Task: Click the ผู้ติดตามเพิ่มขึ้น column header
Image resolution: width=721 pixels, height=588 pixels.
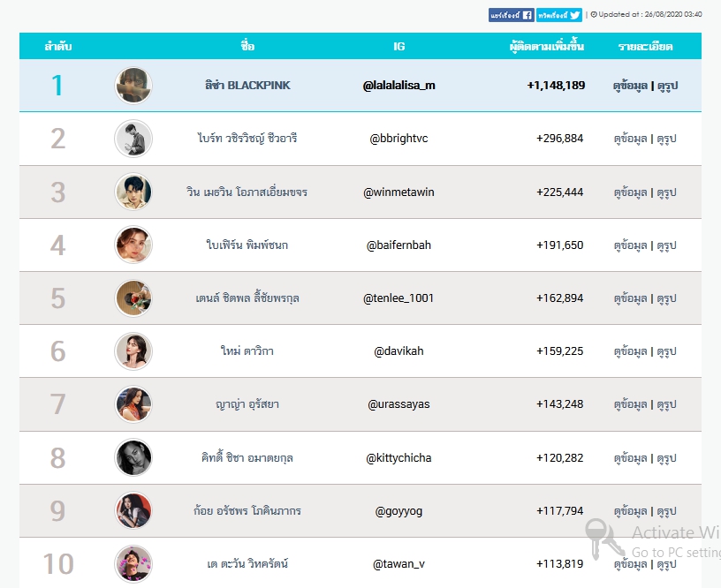Action: (547, 46)
